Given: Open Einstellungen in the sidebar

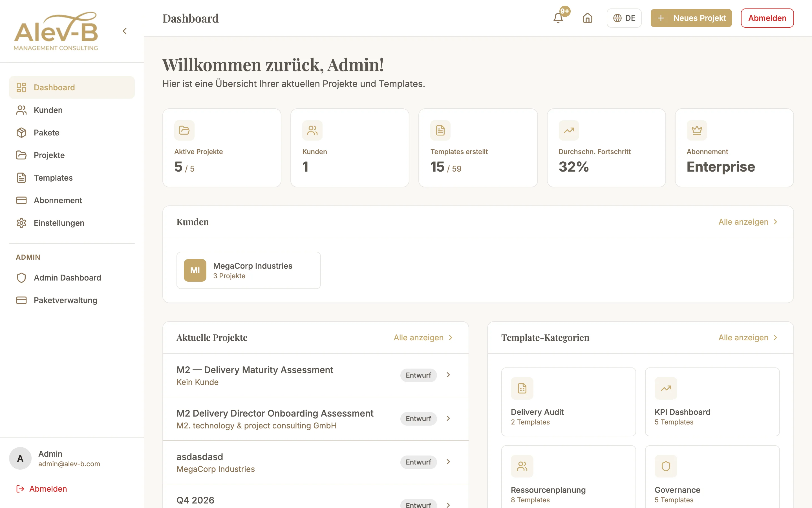Looking at the screenshot, I should (72, 223).
